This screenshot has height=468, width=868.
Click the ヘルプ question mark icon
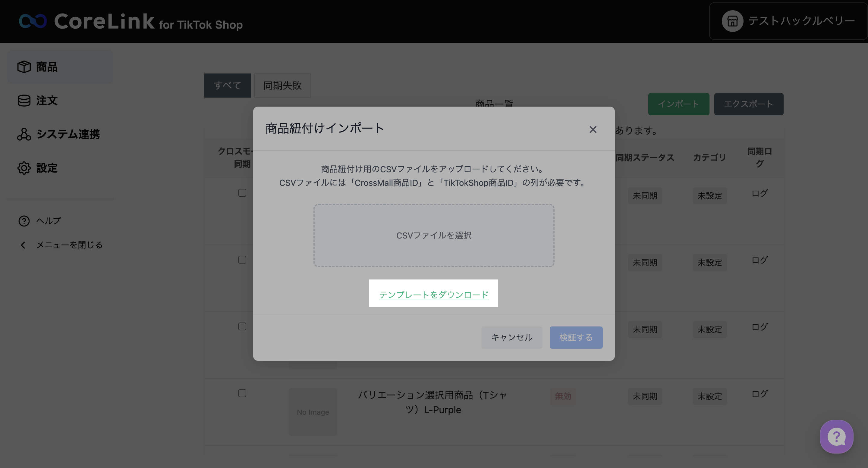pos(24,221)
